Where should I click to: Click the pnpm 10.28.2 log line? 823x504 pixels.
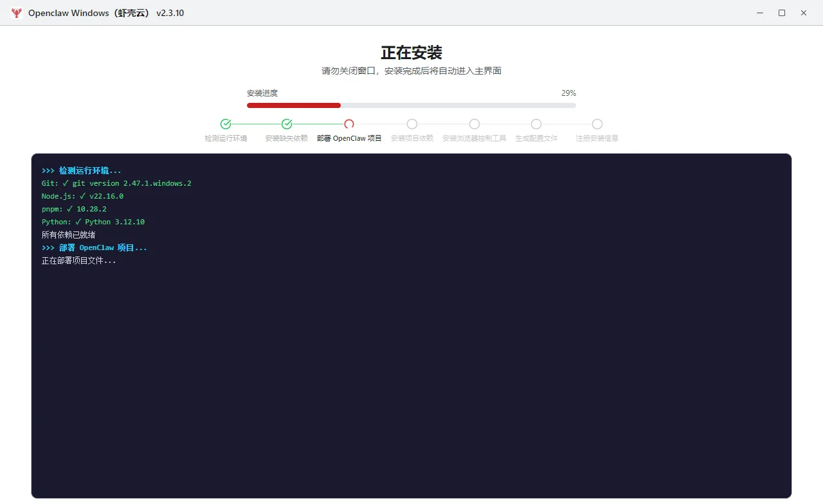click(74, 209)
